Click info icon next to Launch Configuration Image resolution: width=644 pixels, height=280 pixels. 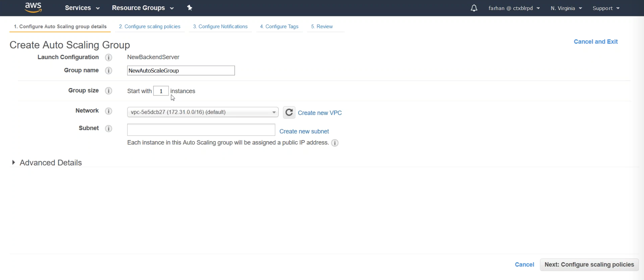pos(108,57)
